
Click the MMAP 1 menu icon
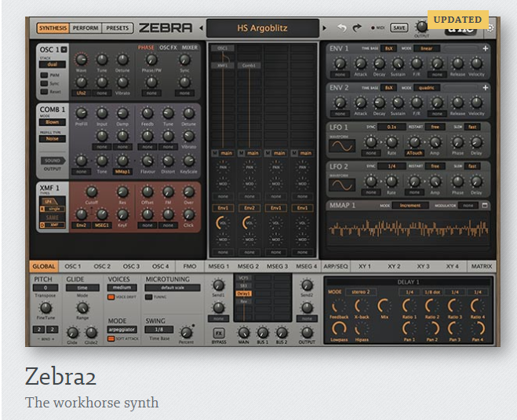[x=485, y=205]
